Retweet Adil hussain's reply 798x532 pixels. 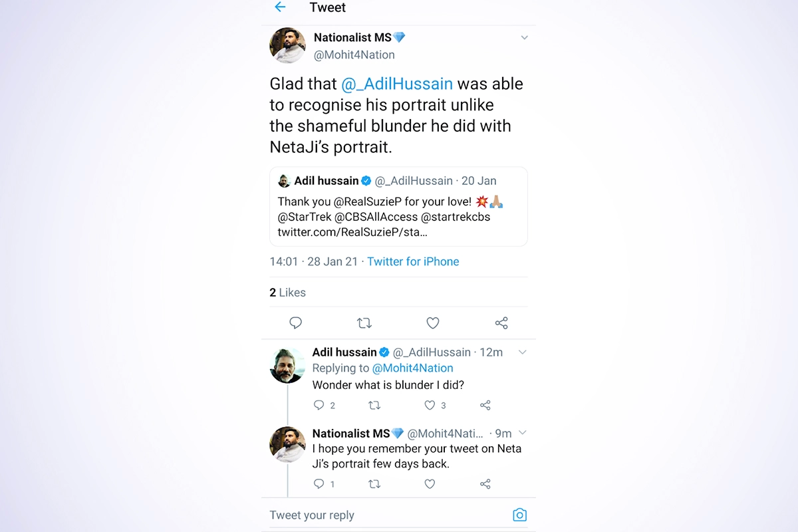pyautogui.click(x=374, y=405)
